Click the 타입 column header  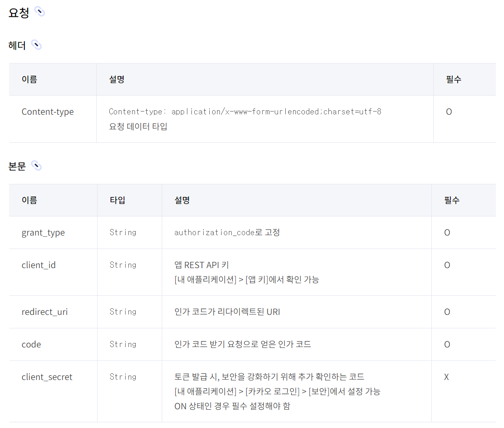(x=117, y=200)
